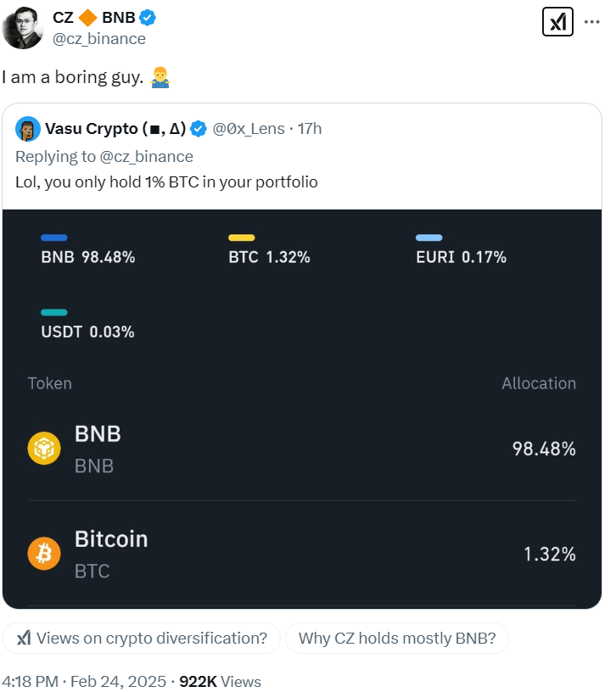Select "Why CZ holds mostly BNB?" suggestion
Image resolution: width=616 pixels, height=692 pixels.
(x=396, y=639)
